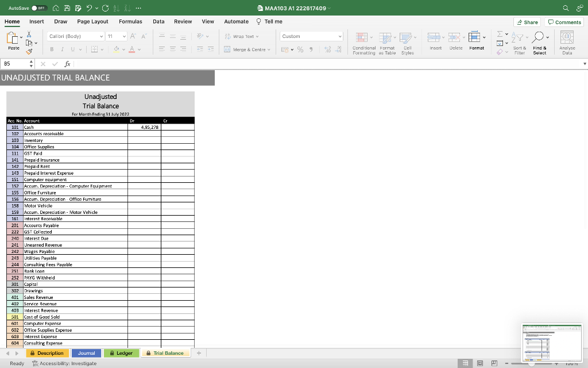588x368 pixels.
Task: Click the Tell me search box
Action: [x=269, y=21]
